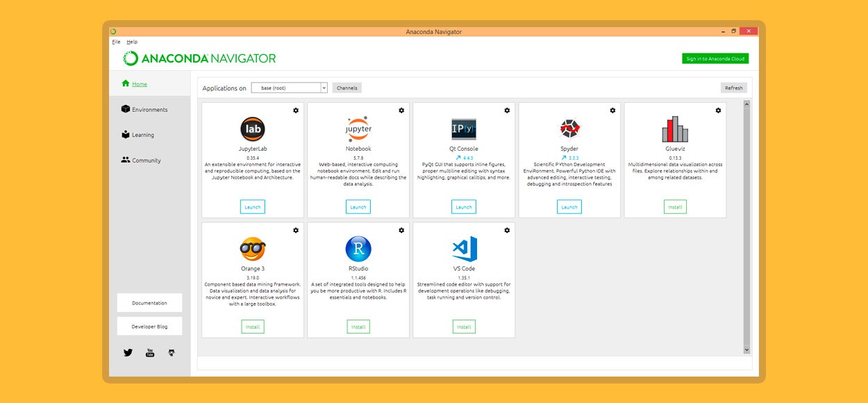Launch Spyder
Screen dimensions: 868x403
[x=569, y=207]
